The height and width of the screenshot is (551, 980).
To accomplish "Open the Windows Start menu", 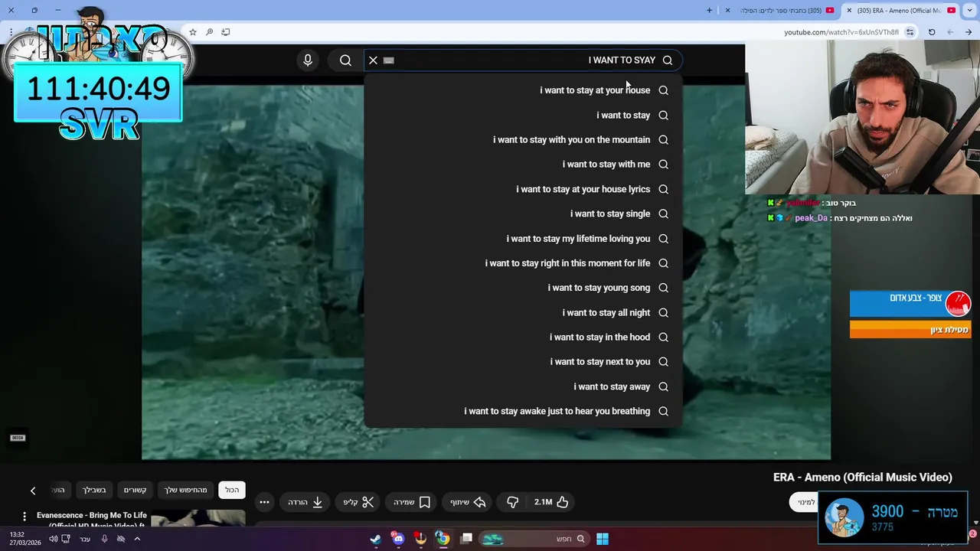I will coord(603,539).
